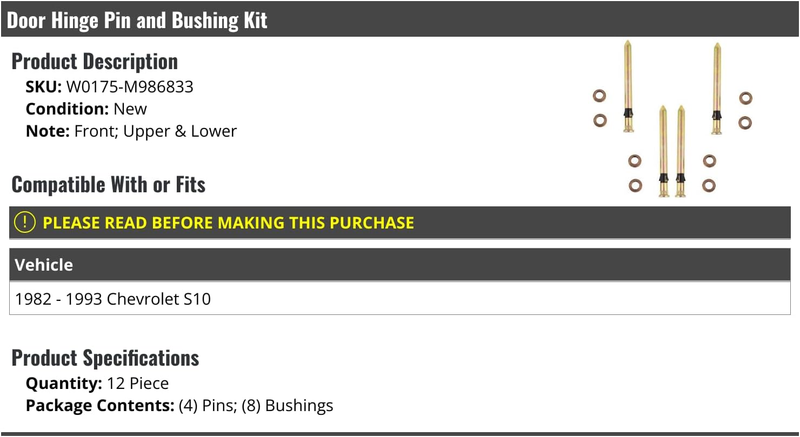Click the top-left tall hinge pin in image
The height and width of the screenshot is (437, 800).
(628, 87)
